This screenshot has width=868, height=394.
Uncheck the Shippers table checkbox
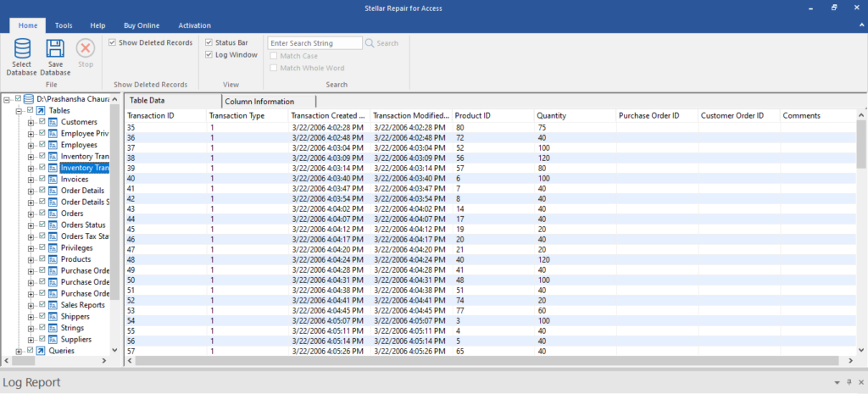coord(42,316)
